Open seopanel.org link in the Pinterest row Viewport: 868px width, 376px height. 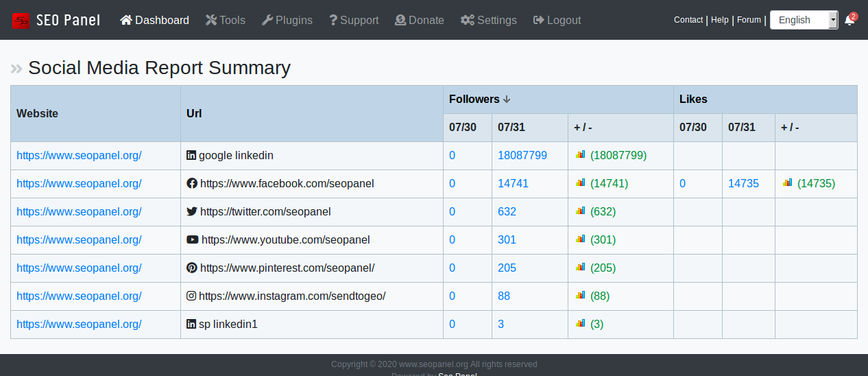coord(79,268)
